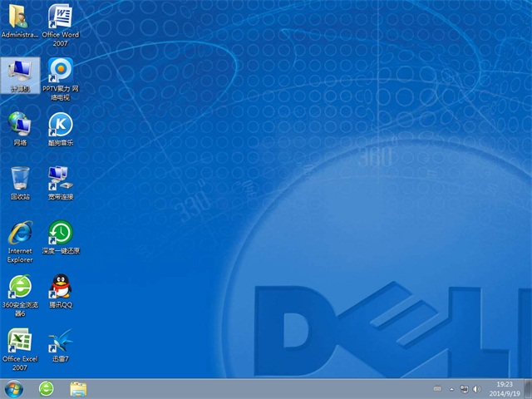Select the 迅雷7 Thunder download icon

click(x=60, y=341)
